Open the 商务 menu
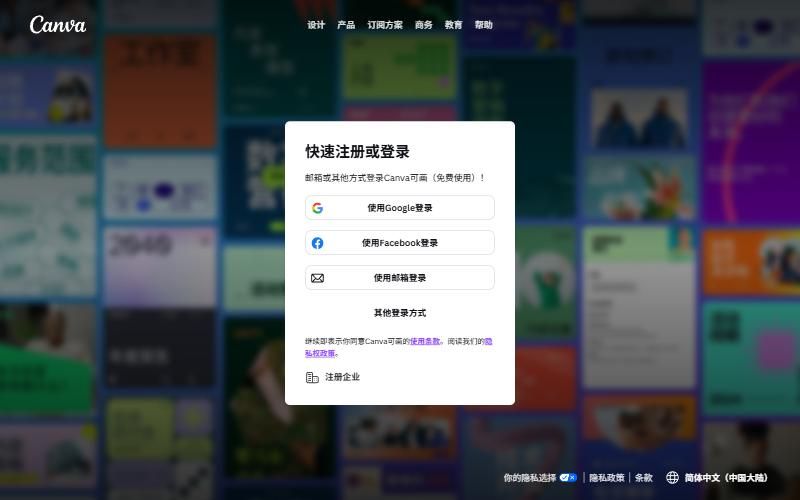Screen dimensions: 800x500 (x=423, y=24)
